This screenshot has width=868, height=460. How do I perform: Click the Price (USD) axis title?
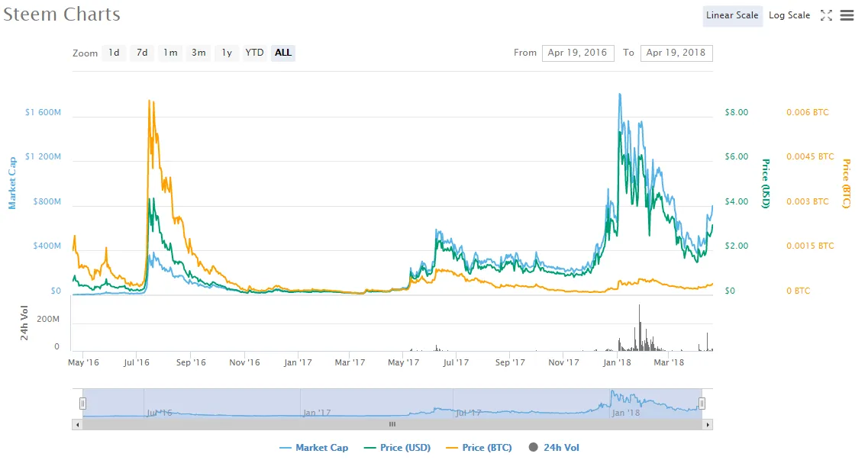tap(766, 184)
